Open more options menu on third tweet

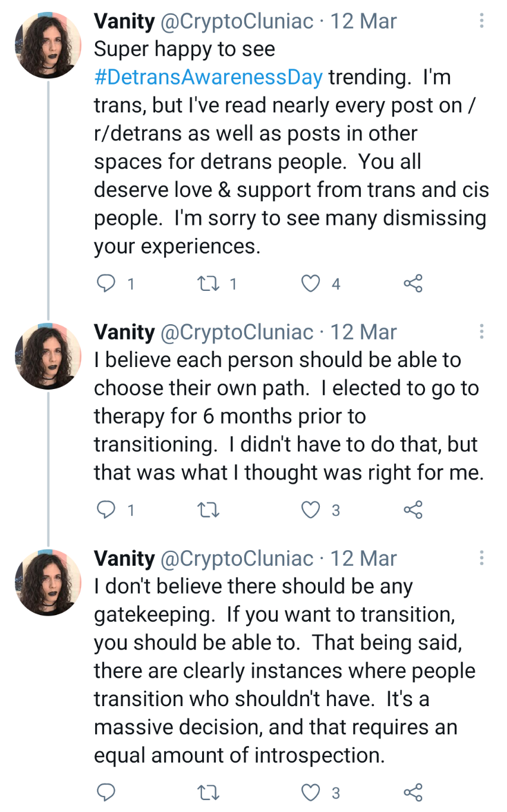481,558
